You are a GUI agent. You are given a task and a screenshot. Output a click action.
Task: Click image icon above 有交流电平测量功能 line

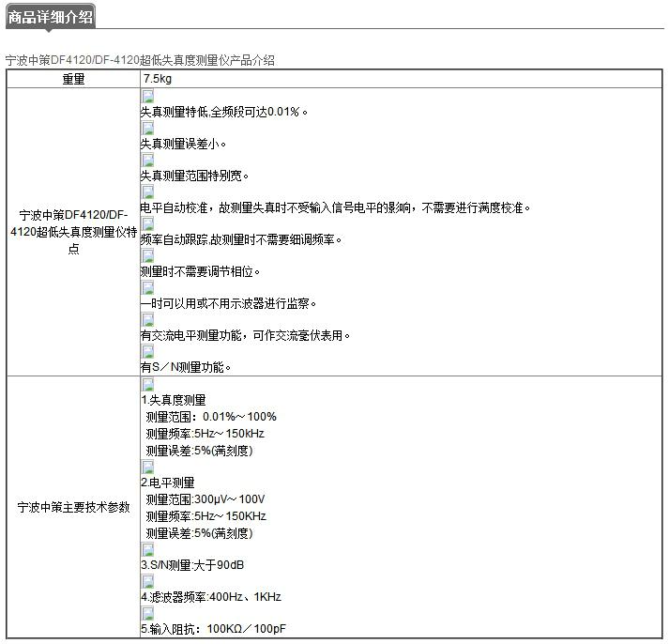tap(147, 319)
